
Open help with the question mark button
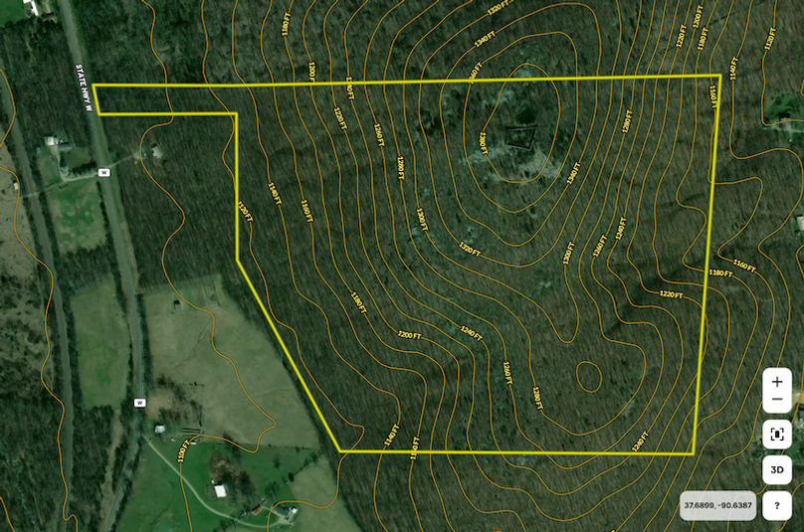[x=777, y=505]
